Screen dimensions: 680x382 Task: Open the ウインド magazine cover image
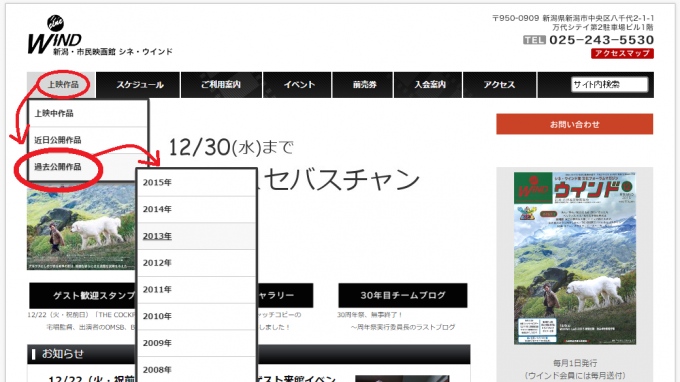pyautogui.click(x=575, y=258)
